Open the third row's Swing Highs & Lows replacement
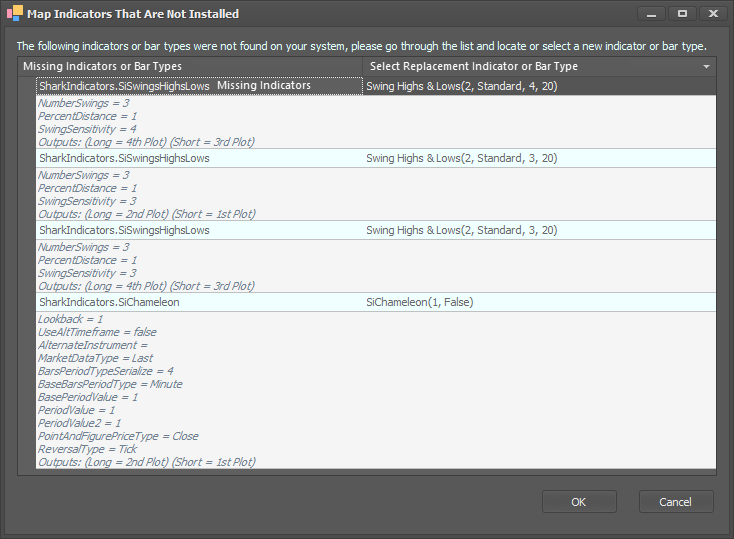 (x=539, y=230)
